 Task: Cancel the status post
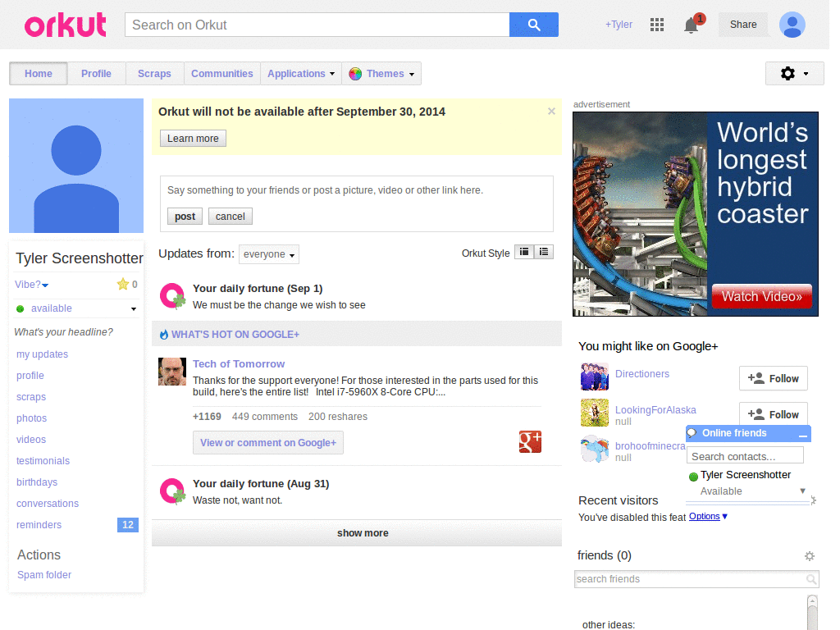point(231,217)
